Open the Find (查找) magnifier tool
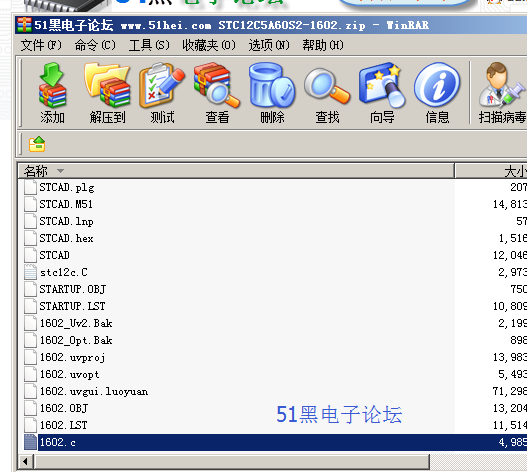 [x=327, y=93]
